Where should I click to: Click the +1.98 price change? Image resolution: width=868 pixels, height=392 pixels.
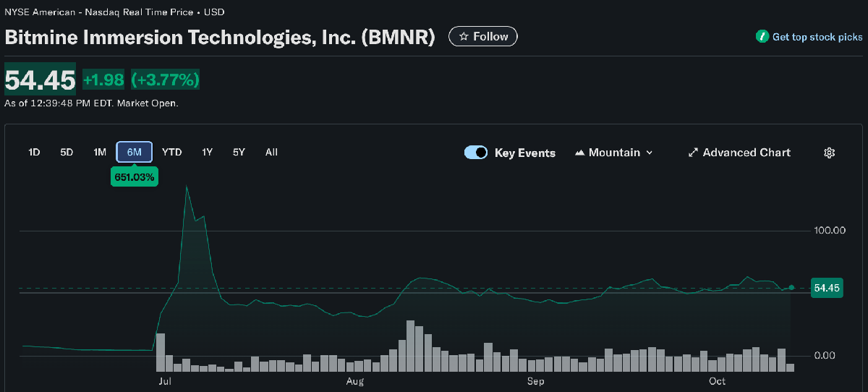coord(103,80)
